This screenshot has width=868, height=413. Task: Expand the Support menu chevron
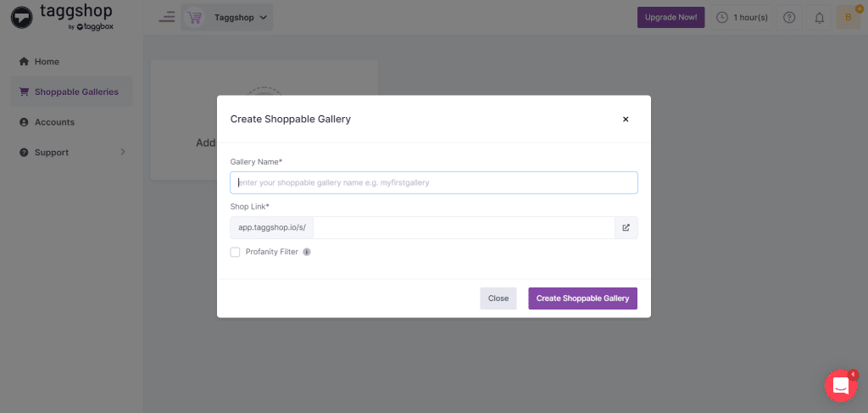pyautogui.click(x=122, y=153)
